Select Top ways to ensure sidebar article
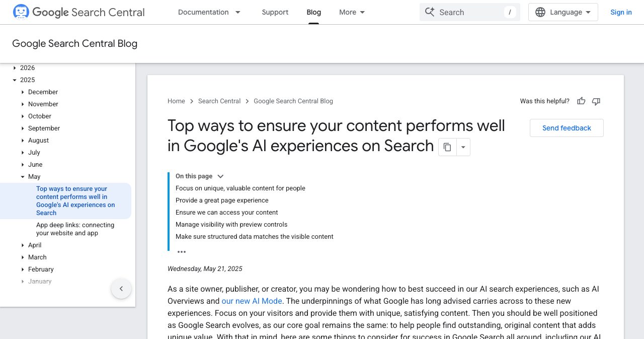Viewport: 644px width, 339px height. (75, 201)
